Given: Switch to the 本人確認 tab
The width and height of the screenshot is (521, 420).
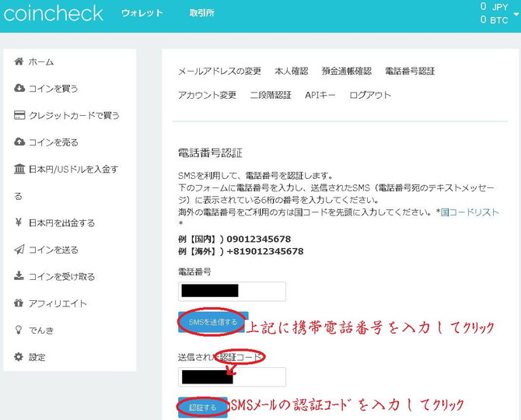Looking at the screenshot, I should pos(291,71).
